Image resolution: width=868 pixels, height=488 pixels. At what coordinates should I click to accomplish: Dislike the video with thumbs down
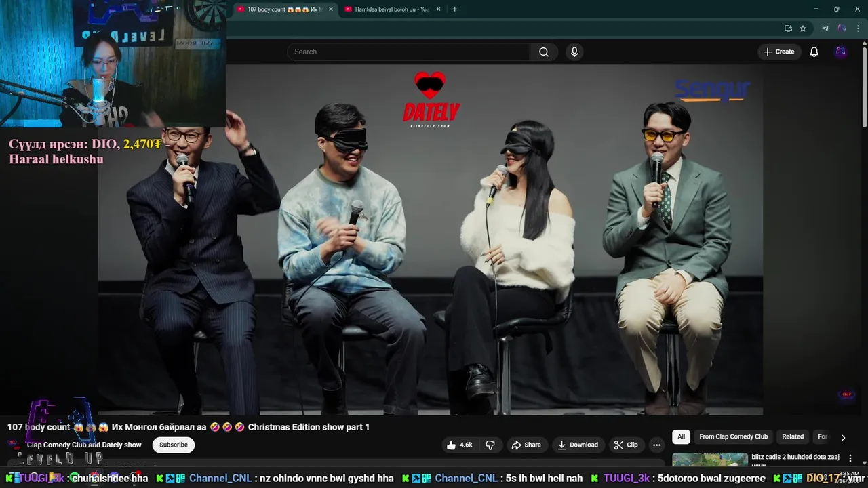(490, 445)
